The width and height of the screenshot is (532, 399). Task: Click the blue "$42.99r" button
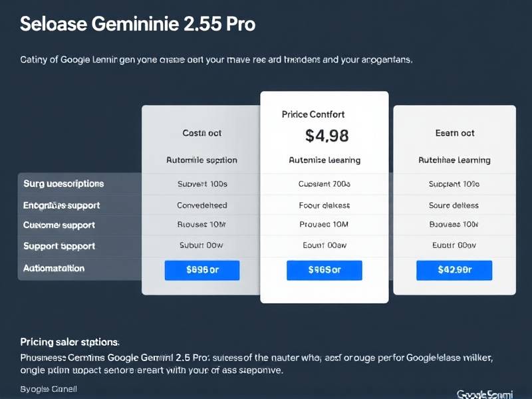click(454, 270)
